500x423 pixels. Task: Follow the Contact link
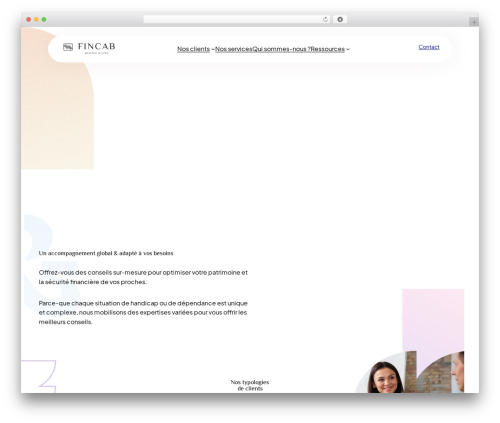[429, 47]
